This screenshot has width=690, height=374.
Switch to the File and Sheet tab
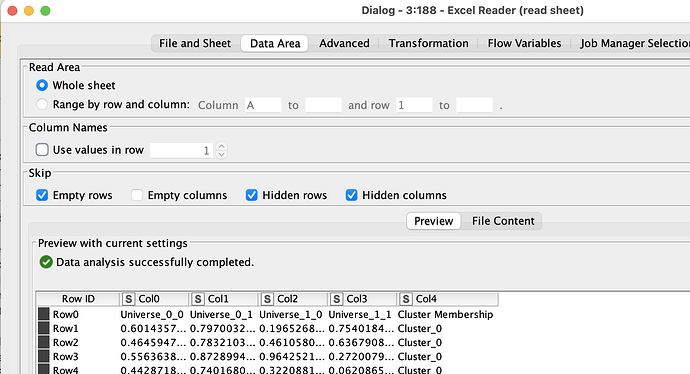(x=195, y=44)
